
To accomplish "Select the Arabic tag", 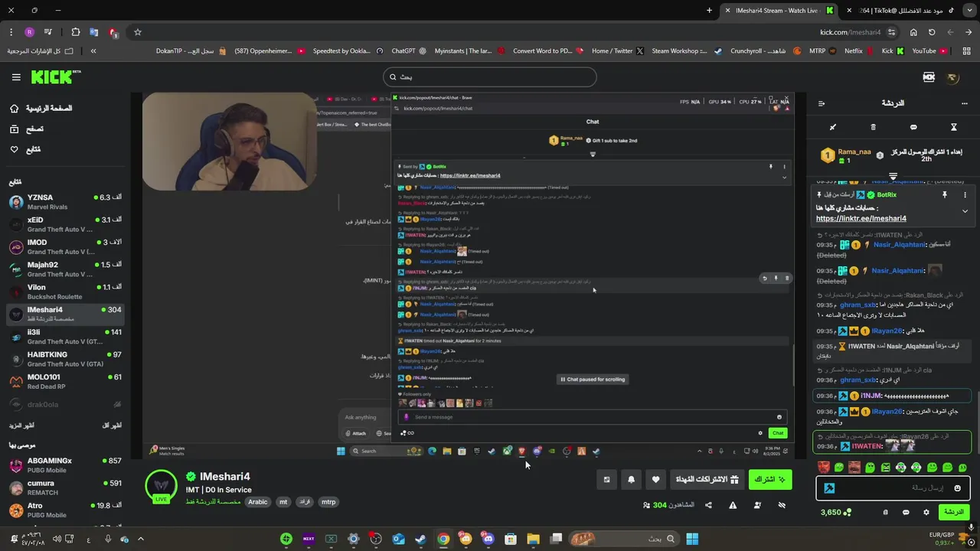I will 258,502.
